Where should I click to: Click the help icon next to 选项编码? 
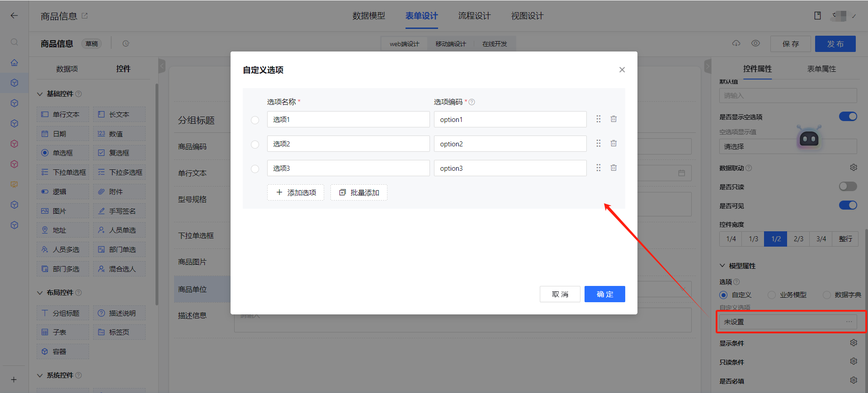click(472, 102)
